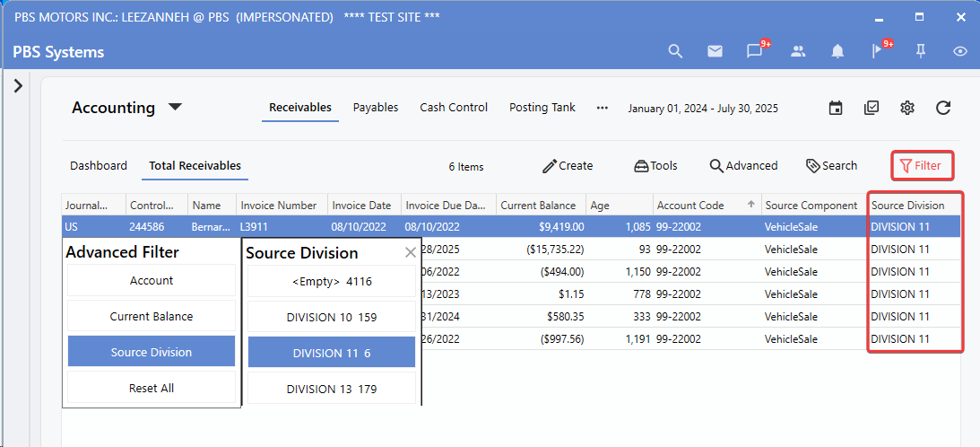The image size is (980, 447).
Task: Refresh the receivables list
Action: click(x=943, y=108)
